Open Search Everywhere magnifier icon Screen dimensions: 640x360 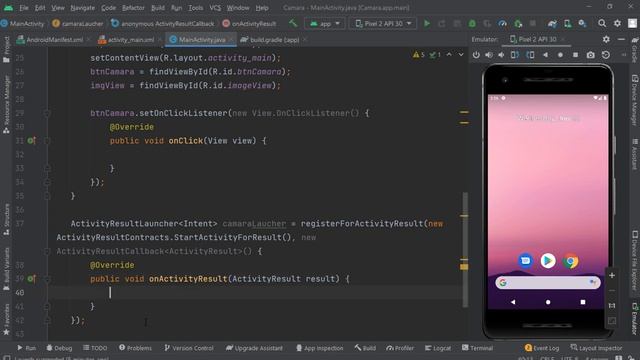602,24
